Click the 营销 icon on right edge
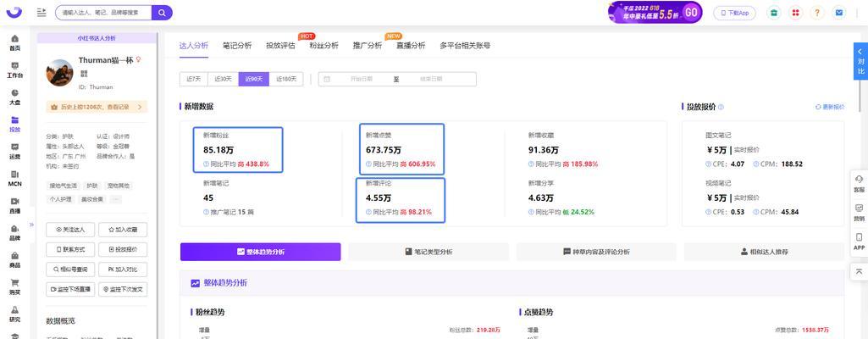 [860, 213]
